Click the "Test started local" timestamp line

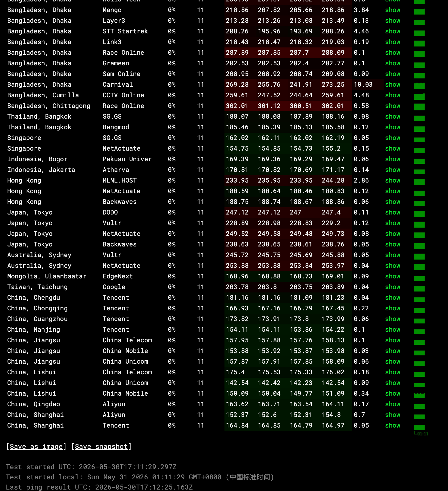[140, 477]
